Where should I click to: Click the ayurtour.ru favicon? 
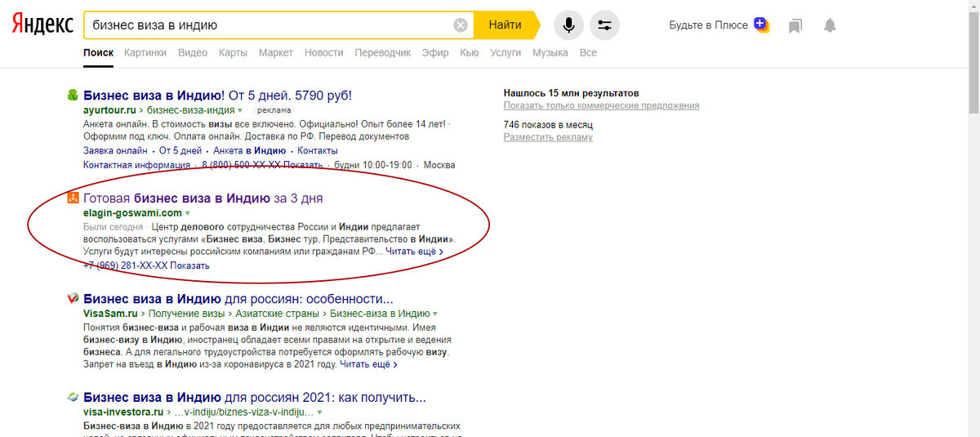72,95
